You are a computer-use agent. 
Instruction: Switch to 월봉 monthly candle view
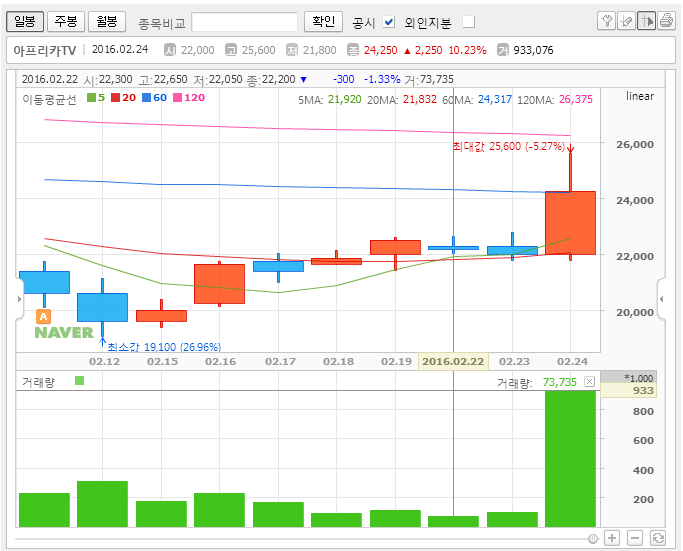click(x=107, y=21)
